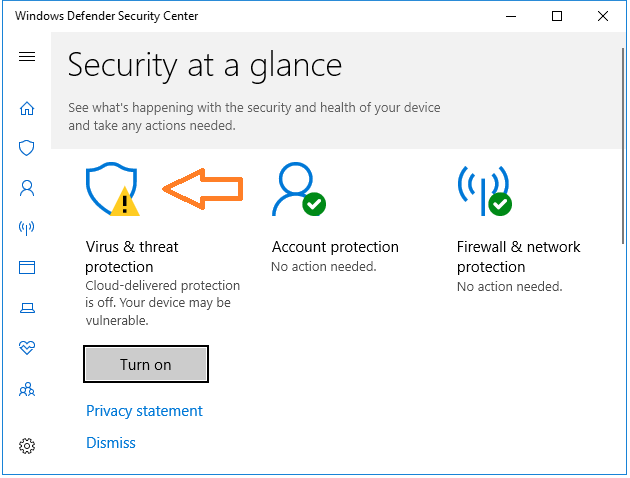Select the Virus & threat protection heading
The height and width of the screenshot is (478, 630).
132,257
